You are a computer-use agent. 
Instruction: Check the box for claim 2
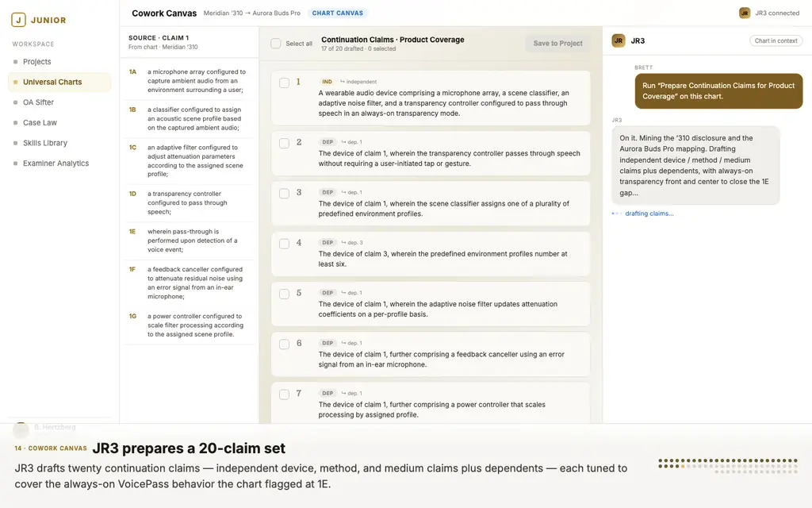coord(285,143)
